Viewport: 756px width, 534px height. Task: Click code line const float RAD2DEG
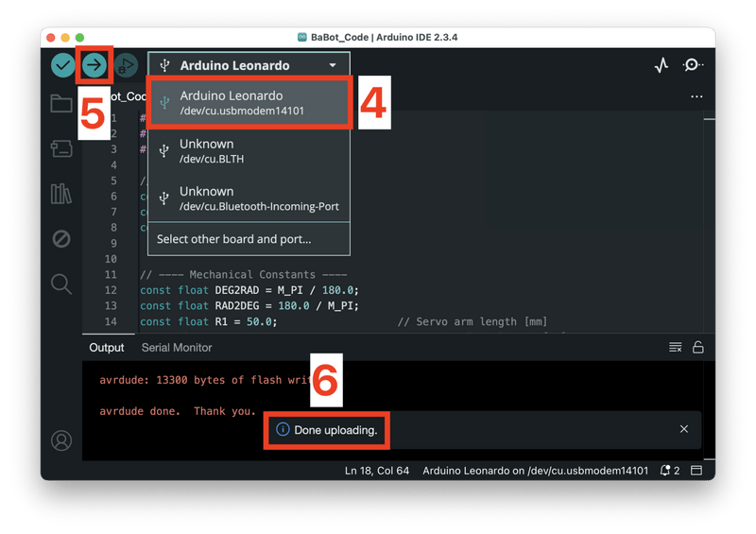[249, 305]
